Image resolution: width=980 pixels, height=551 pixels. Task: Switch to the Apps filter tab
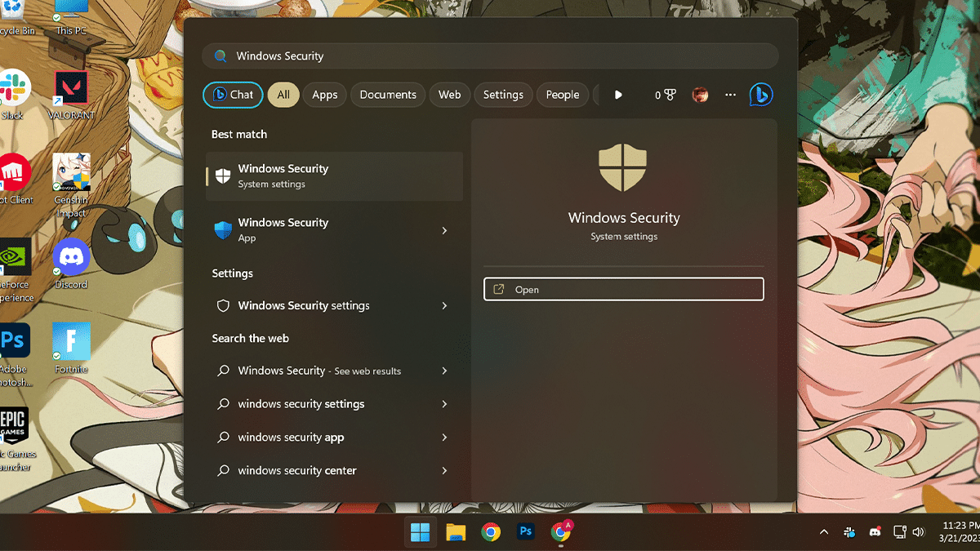(324, 95)
